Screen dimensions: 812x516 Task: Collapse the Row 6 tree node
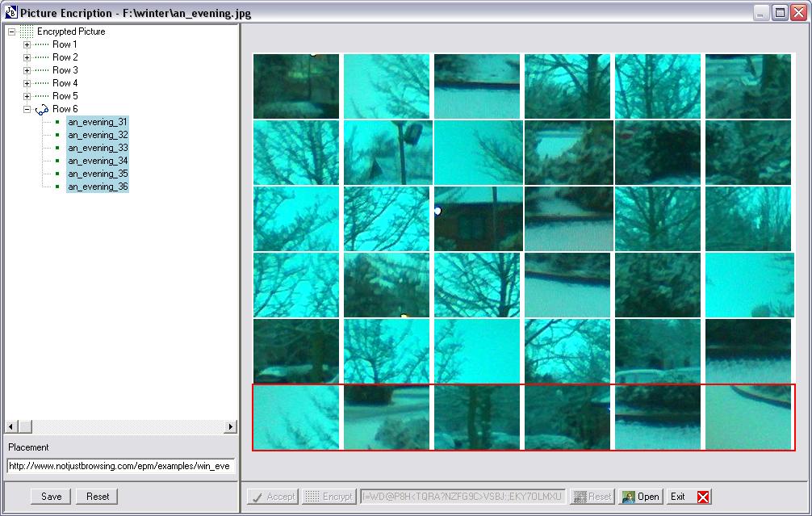27,109
